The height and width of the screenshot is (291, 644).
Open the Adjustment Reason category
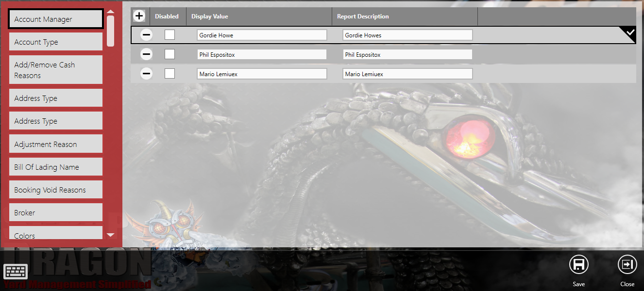[56, 144]
